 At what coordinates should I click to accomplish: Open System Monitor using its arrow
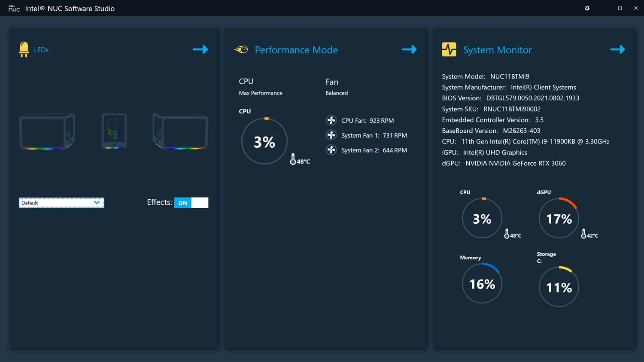click(617, 49)
